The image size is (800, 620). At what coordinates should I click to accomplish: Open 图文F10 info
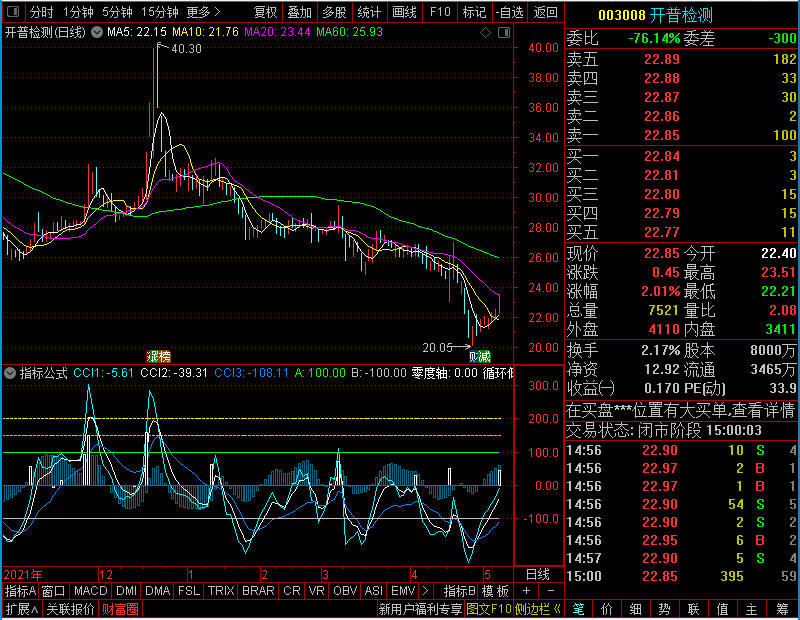[488, 609]
